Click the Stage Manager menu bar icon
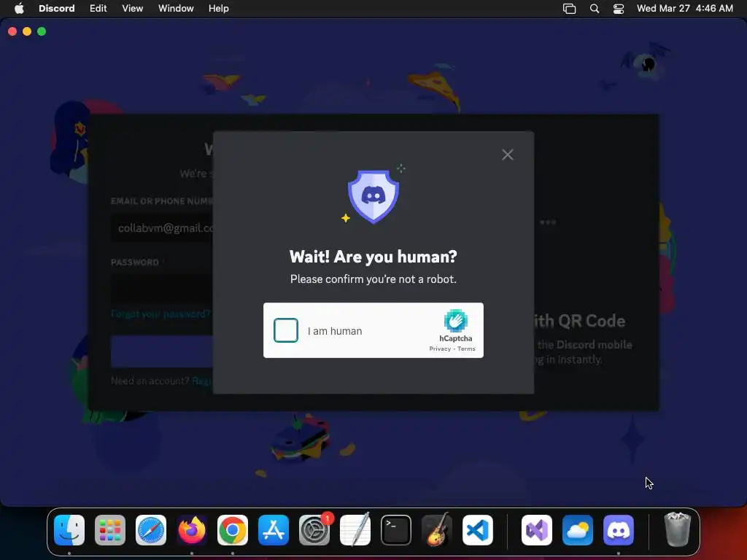747x560 pixels. (x=569, y=9)
